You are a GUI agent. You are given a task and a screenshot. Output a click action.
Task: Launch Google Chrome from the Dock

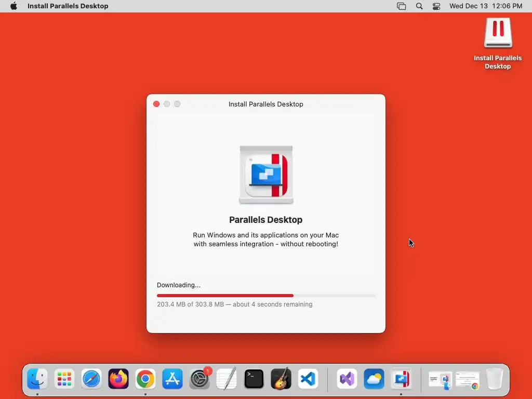click(x=145, y=379)
